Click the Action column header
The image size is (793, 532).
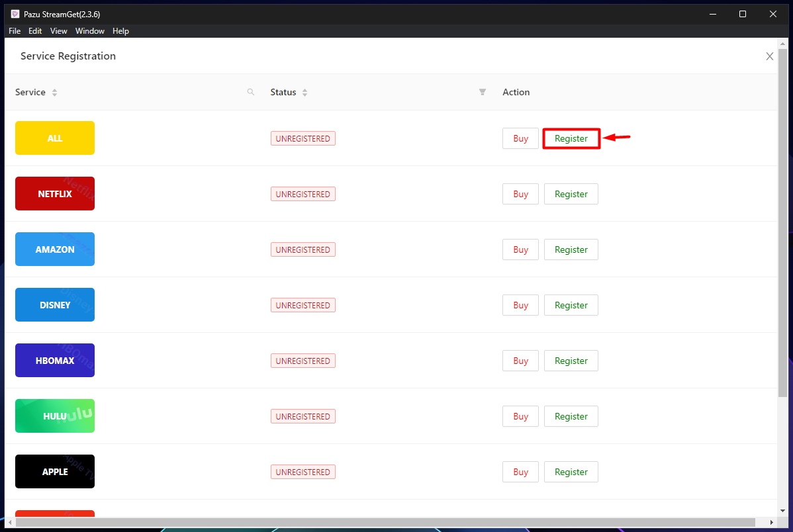[x=516, y=92]
